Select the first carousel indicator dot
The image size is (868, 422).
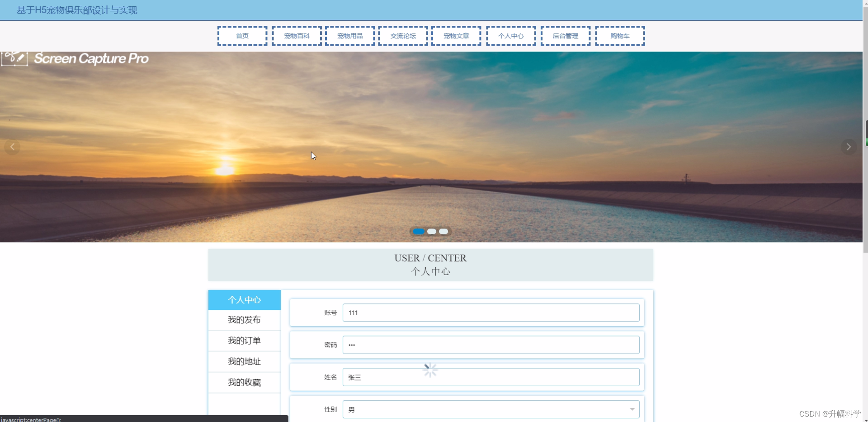pyautogui.click(x=418, y=232)
